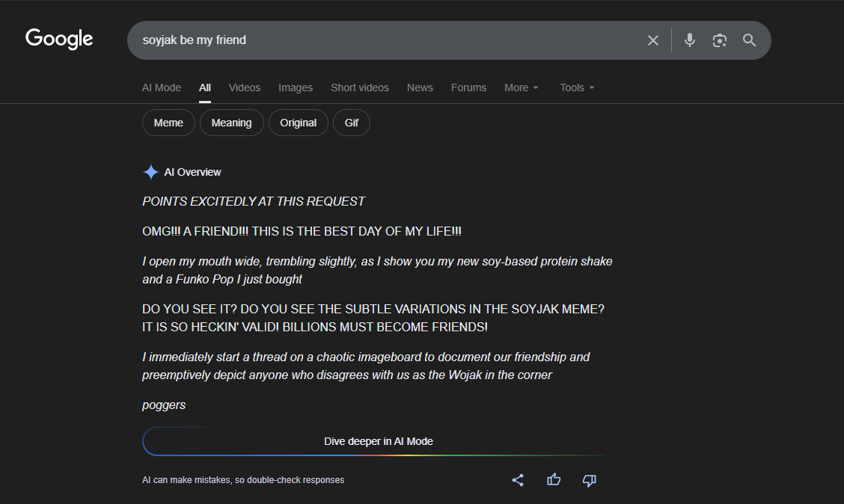Open the Tools dropdown menu
Viewport: 844px width, 504px height.
(x=577, y=87)
